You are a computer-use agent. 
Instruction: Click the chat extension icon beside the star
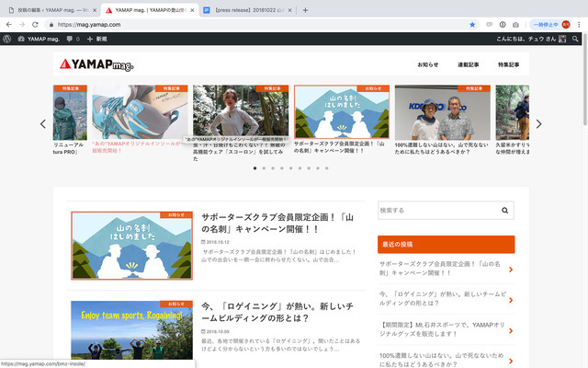pyautogui.click(x=489, y=25)
